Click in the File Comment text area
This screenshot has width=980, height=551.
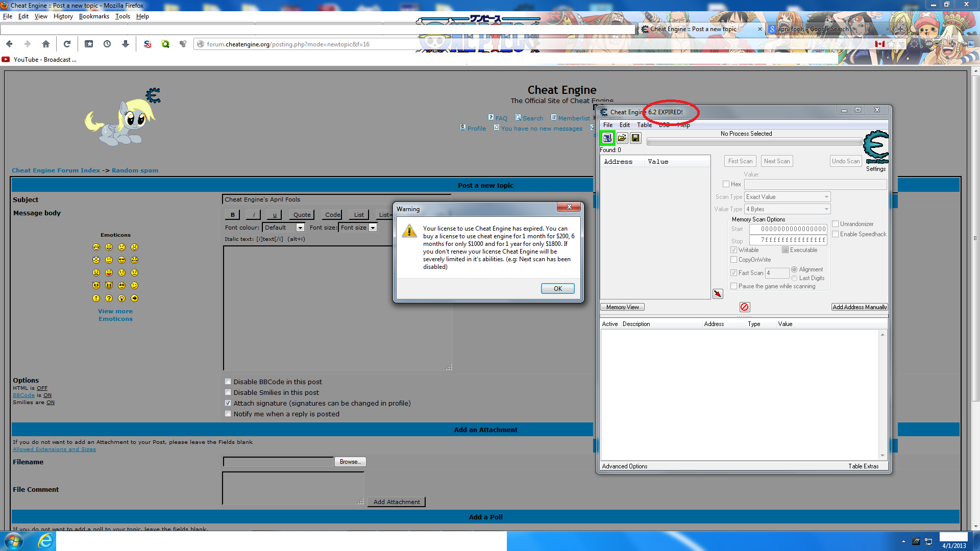point(293,488)
